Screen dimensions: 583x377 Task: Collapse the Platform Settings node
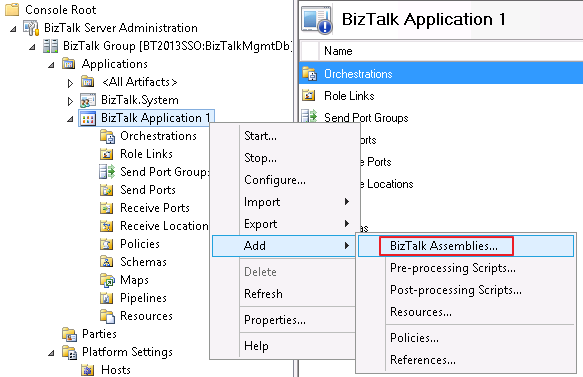click(x=51, y=353)
